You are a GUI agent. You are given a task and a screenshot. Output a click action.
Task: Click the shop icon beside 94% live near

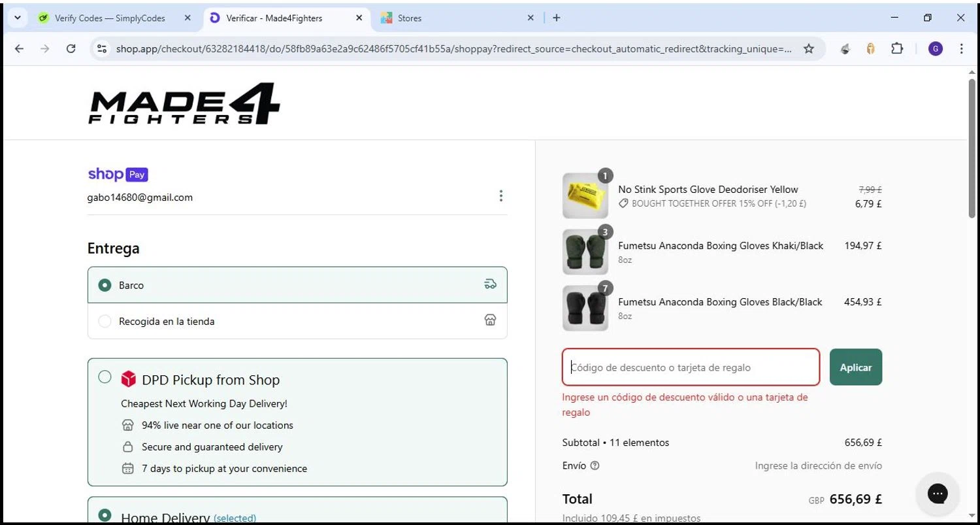(128, 425)
